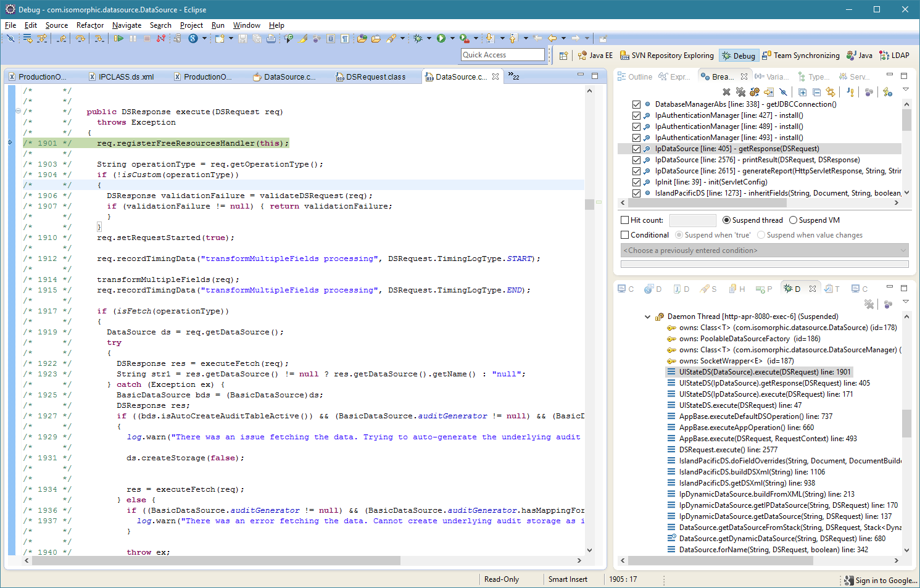This screenshot has height=588, width=920.
Task: Click the Disconnect debug toolbar icon
Action: tap(160, 38)
